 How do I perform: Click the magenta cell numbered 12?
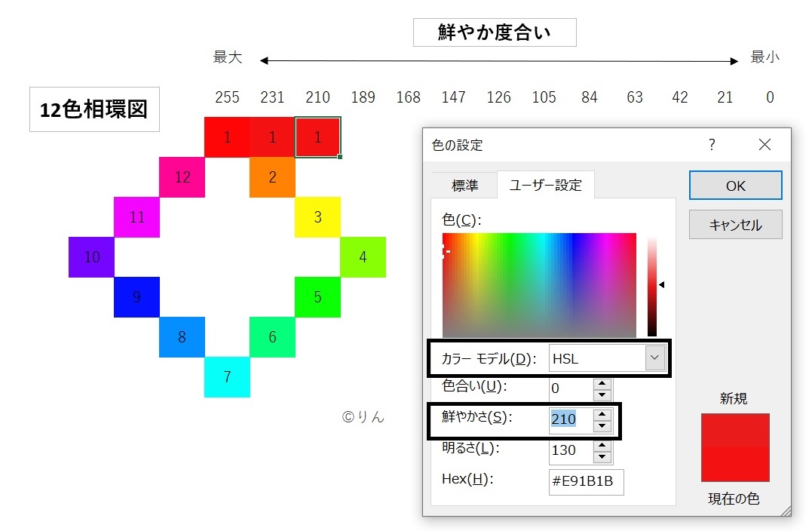pos(182,176)
